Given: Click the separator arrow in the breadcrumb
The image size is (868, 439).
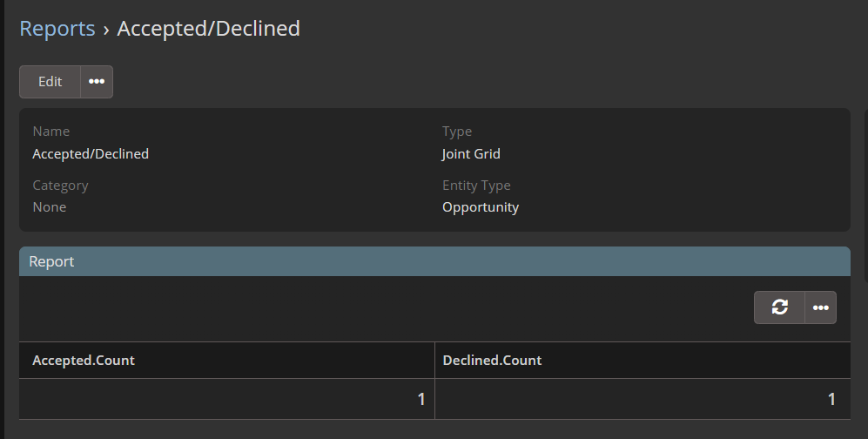Looking at the screenshot, I should [x=106, y=30].
